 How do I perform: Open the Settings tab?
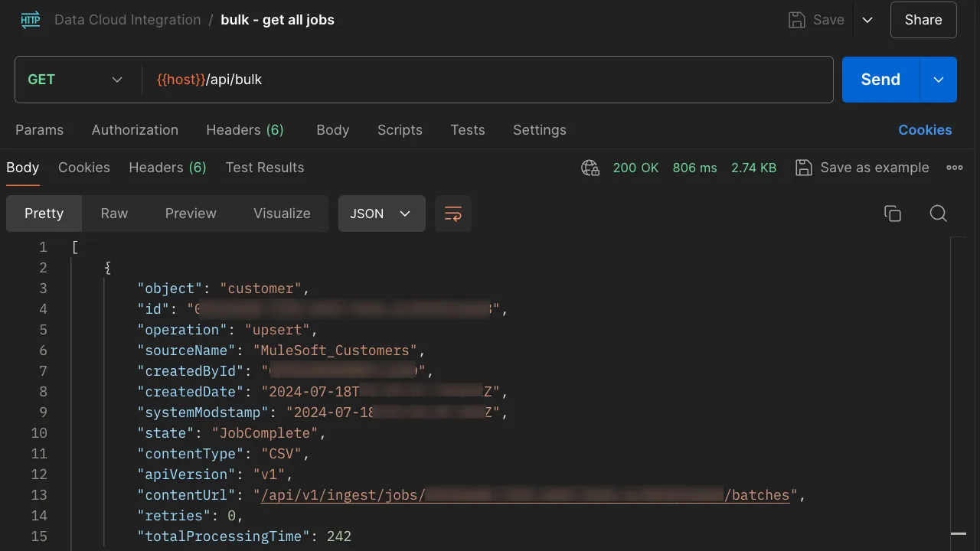tap(540, 130)
